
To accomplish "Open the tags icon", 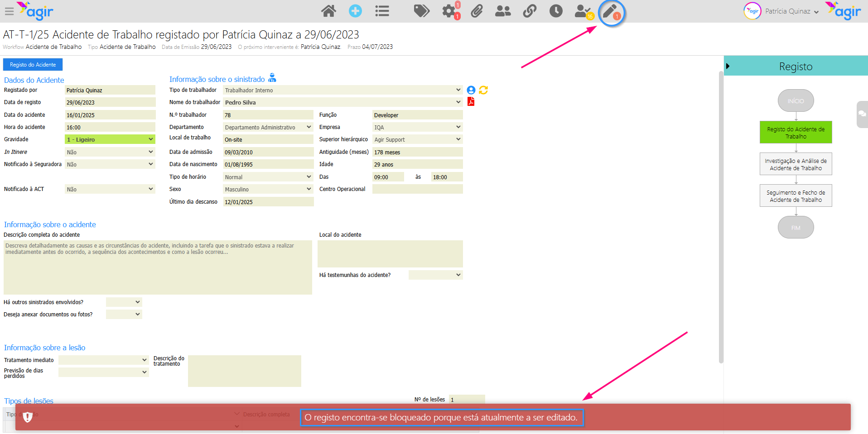I will tap(421, 11).
